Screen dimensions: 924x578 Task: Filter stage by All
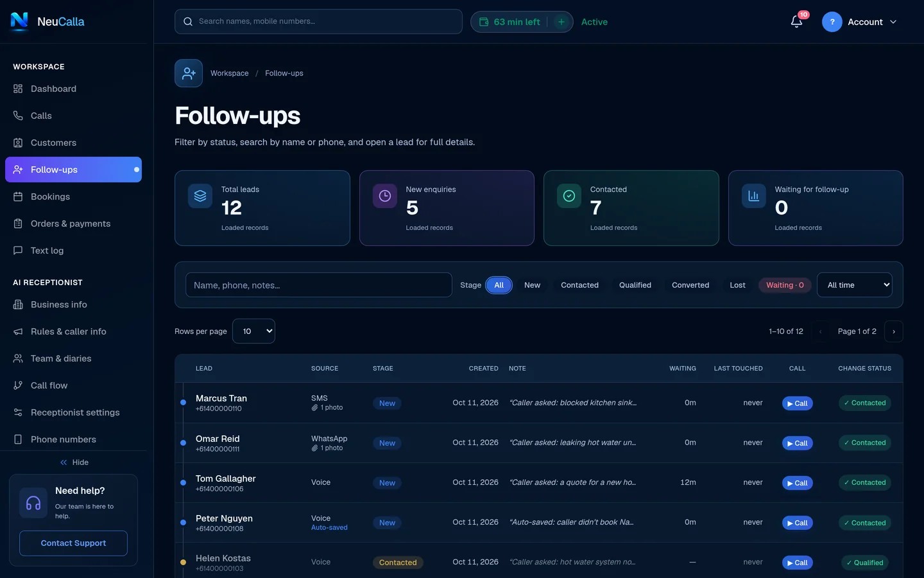point(499,285)
